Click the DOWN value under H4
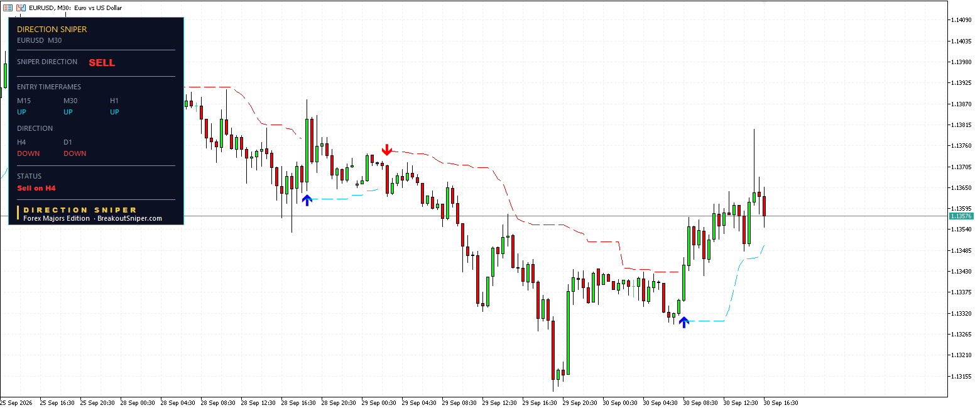 28,153
